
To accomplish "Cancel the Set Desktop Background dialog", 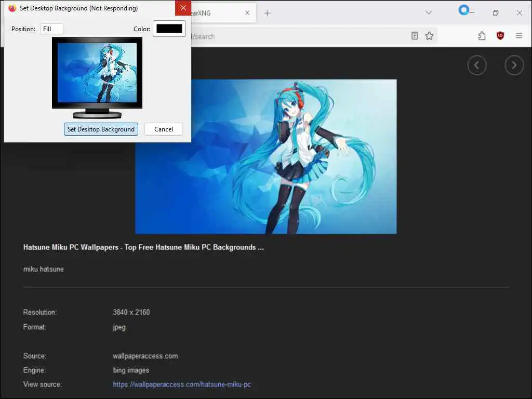I will [x=164, y=129].
